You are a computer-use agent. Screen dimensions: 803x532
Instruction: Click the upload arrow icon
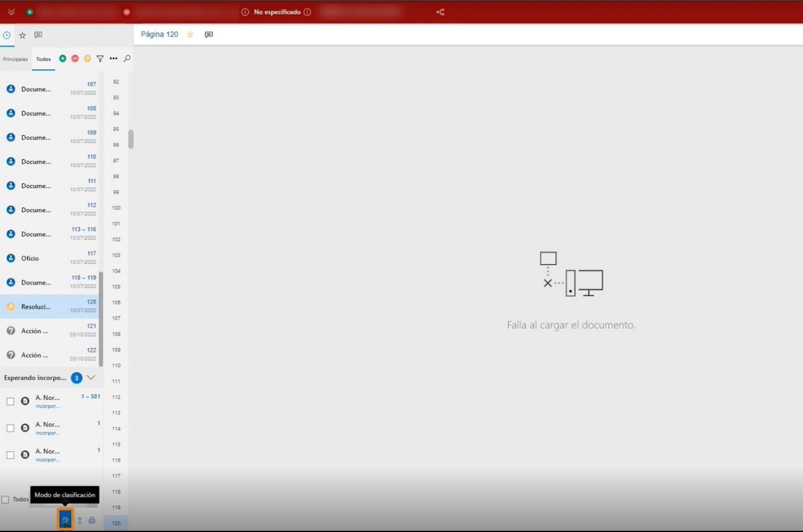pyautogui.click(x=79, y=520)
